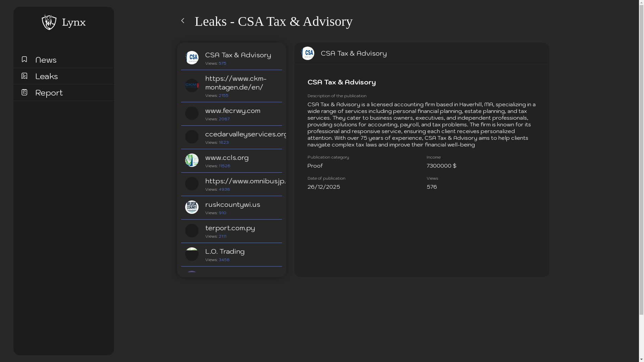Open the News menu item
The width and height of the screenshot is (644, 362).
46,60
